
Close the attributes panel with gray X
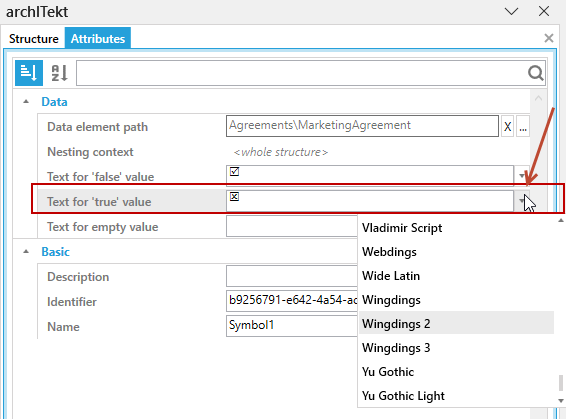(x=549, y=38)
